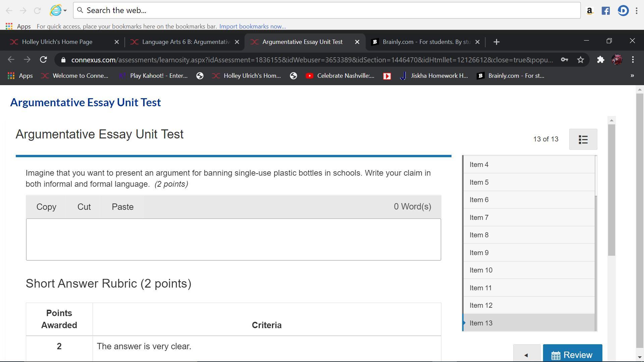The image size is (644, 362).
Task: Click Import bookmarks now link
Action: click(252, 26)
